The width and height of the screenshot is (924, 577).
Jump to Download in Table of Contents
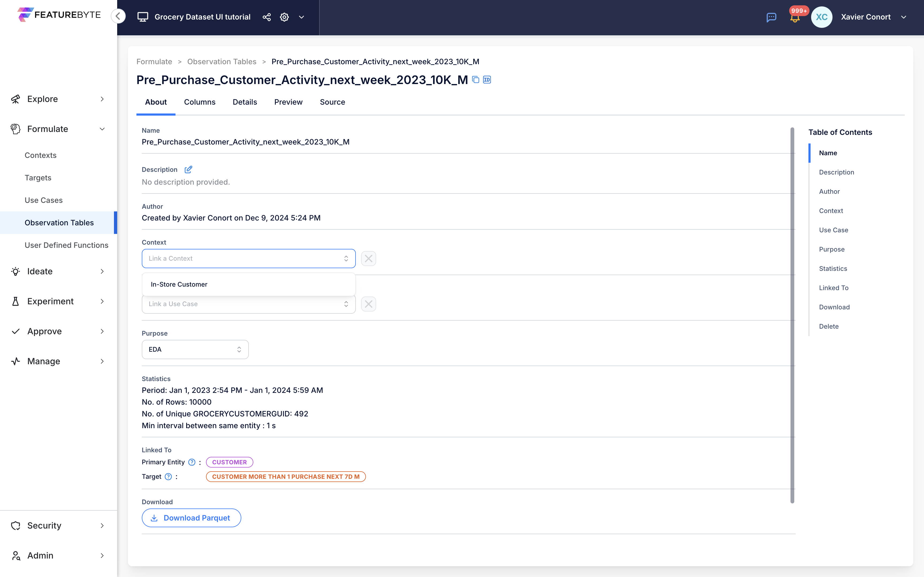click(834, 307)
